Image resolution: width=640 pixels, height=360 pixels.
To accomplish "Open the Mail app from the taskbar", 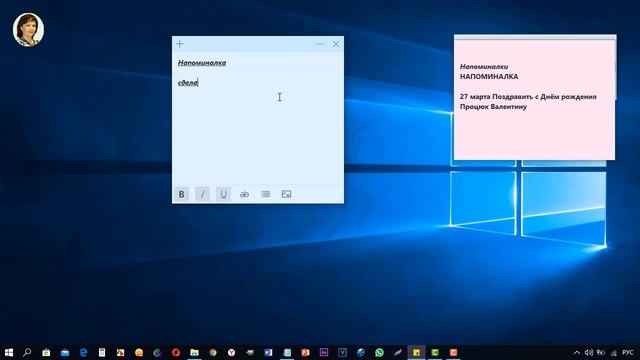I will tap(65, 352).
